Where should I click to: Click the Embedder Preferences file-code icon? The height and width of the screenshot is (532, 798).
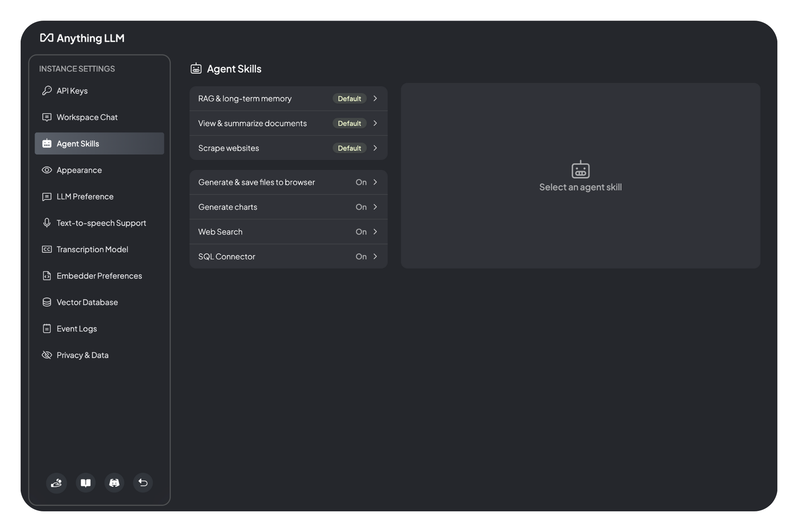pyautogui.click(x=47, y=276)
